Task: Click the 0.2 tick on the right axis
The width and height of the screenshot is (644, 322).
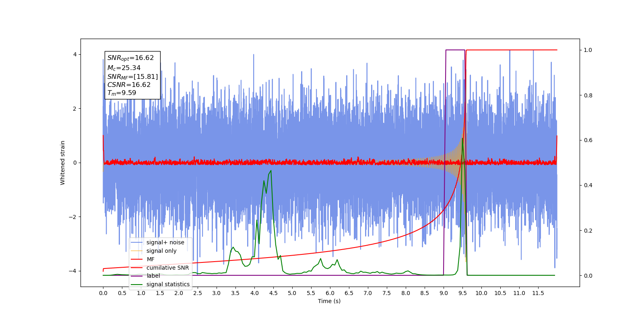Action: point(588,231)
